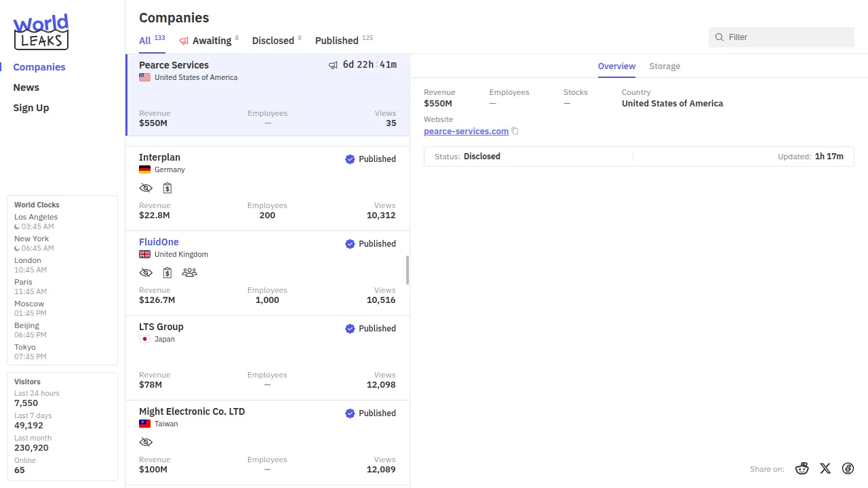Click Might Electronic's crossed-eye icon

146,442
